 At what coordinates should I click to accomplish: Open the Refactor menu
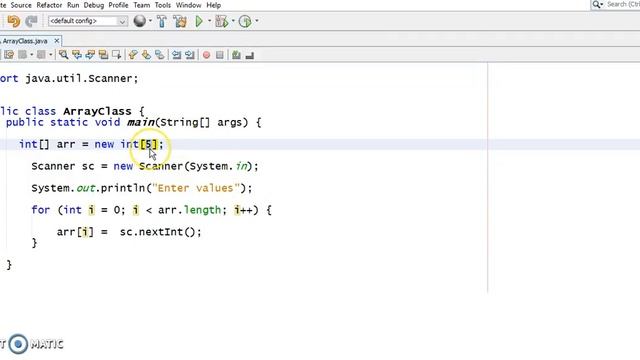tap(49, 5)
